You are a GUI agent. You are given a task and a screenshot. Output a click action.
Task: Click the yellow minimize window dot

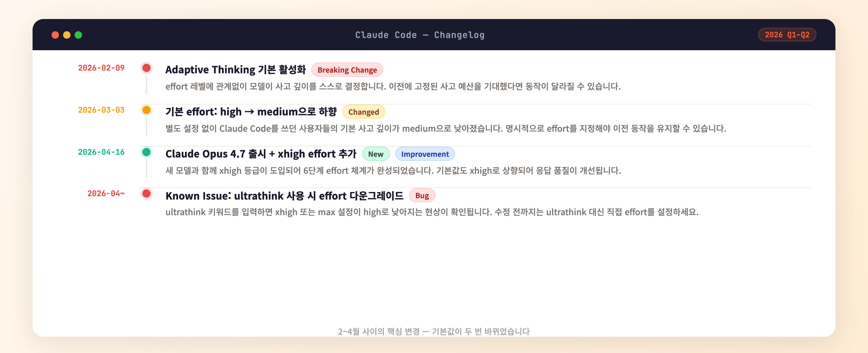click(x=67, y=35)
